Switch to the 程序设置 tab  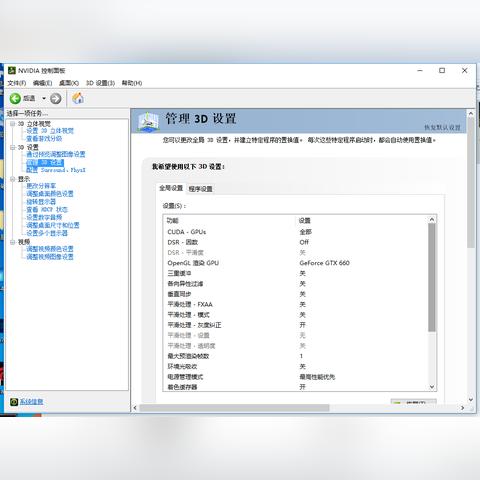click(x=200, y=189)
